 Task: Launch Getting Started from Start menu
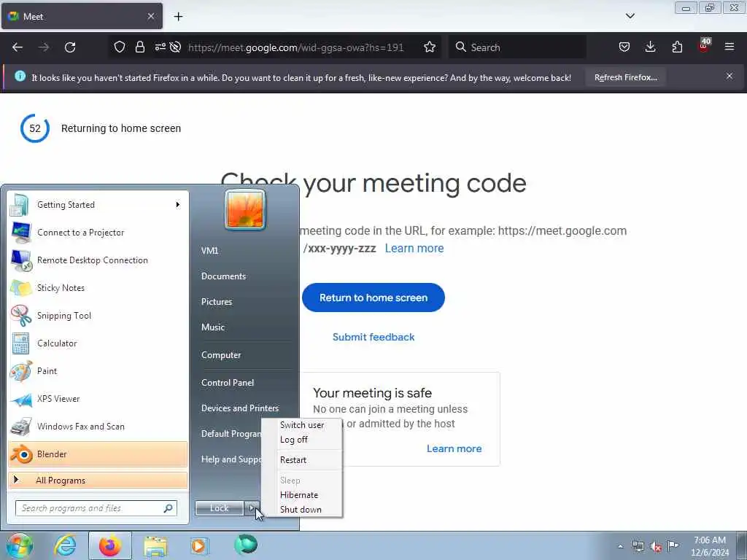pyautogui.click(x=98, y=205)
